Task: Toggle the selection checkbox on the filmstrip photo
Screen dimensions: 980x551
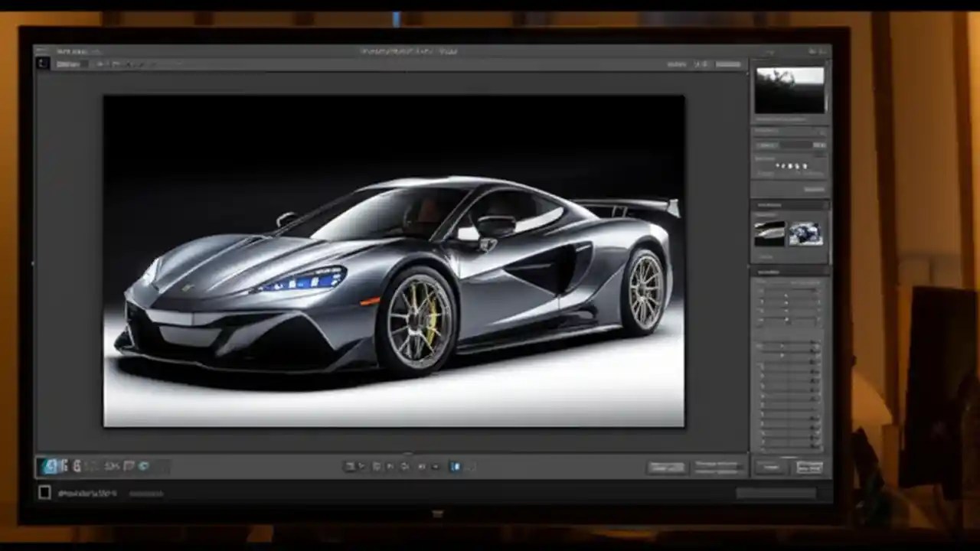Action: [x=44, y=492]
